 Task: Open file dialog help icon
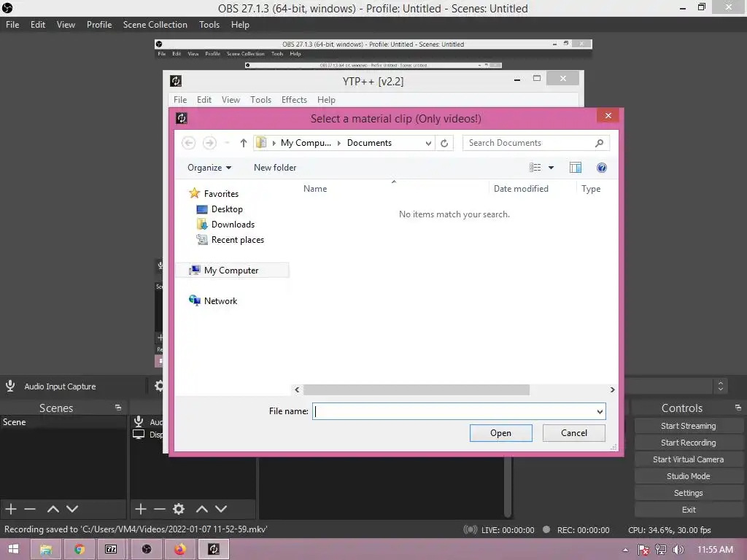tap(602, 168)
